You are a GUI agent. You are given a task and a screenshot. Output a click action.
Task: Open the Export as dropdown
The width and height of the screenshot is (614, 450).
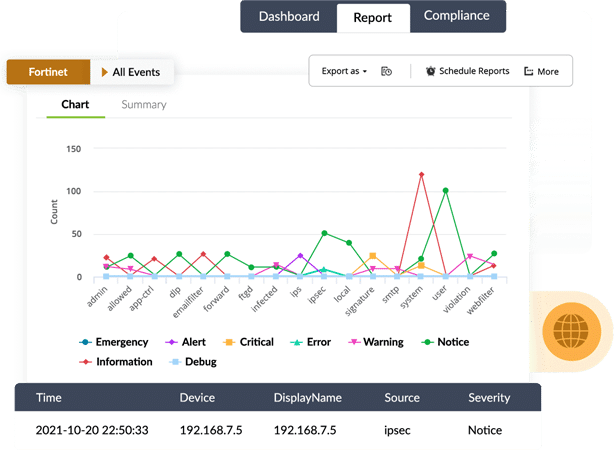(344, 71)
